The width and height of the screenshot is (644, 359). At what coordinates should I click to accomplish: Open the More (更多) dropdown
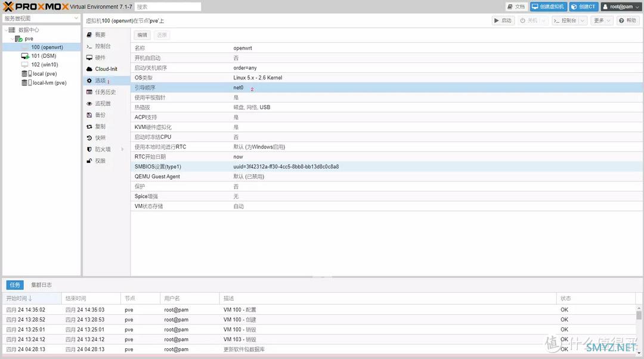point(602,20)
